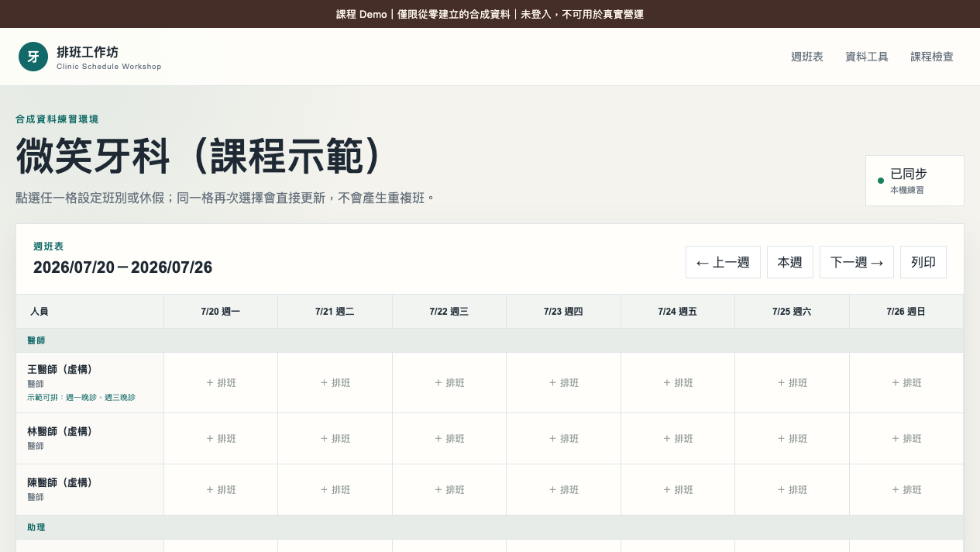Open the 資料工具 nav item

[867, 57]
